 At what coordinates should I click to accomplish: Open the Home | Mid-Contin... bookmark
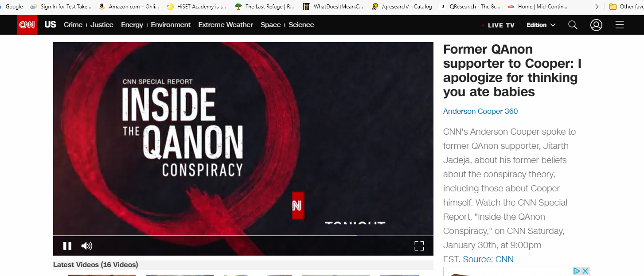pyautogui.click(x=538, y=7)
